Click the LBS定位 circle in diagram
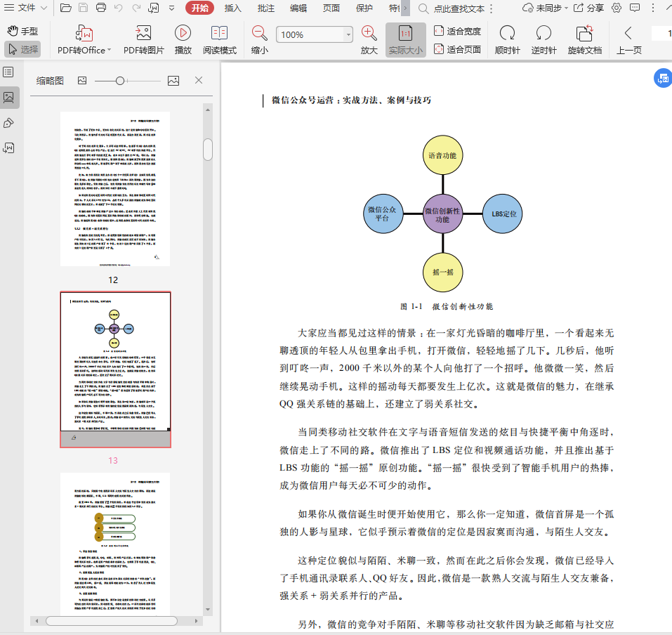The image size is (672, 635). [x=502, y=214]
